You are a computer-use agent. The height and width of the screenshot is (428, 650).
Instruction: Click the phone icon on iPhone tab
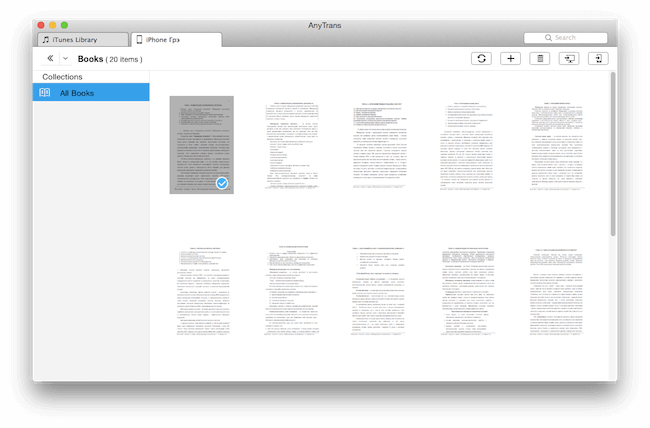click(x=139, y=39)
